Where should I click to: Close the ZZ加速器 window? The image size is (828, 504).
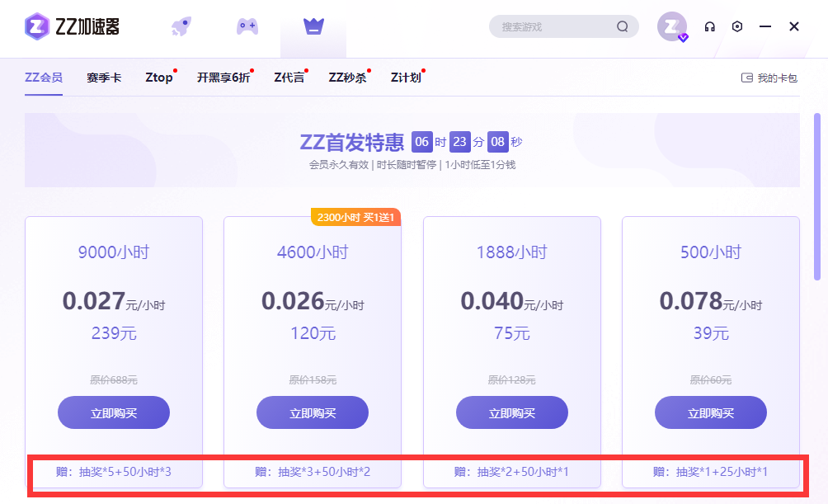(x=793, y=26)
